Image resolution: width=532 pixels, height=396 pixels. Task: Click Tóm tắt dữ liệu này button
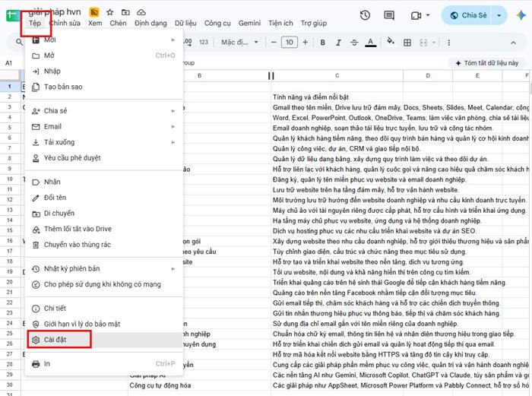487,63
